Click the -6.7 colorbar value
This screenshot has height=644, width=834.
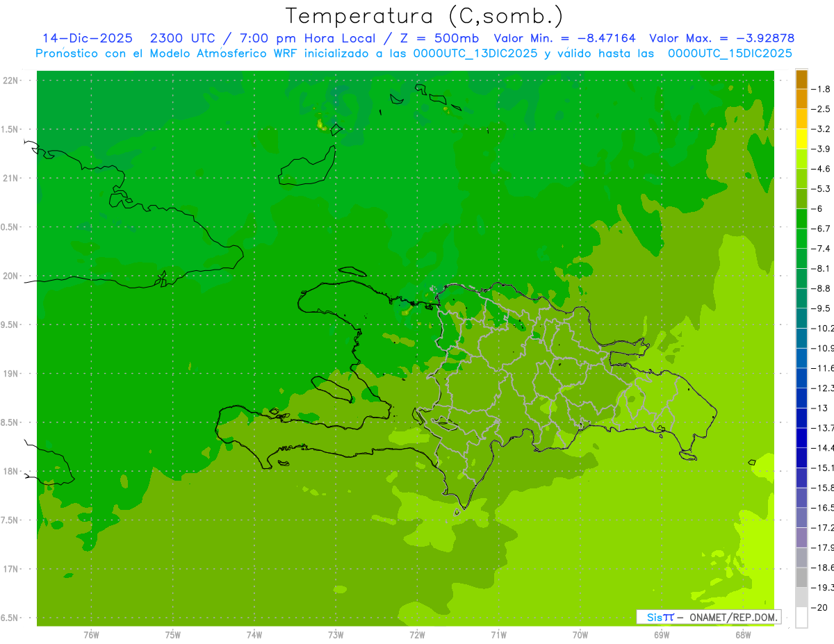click(x=821, y=229)
